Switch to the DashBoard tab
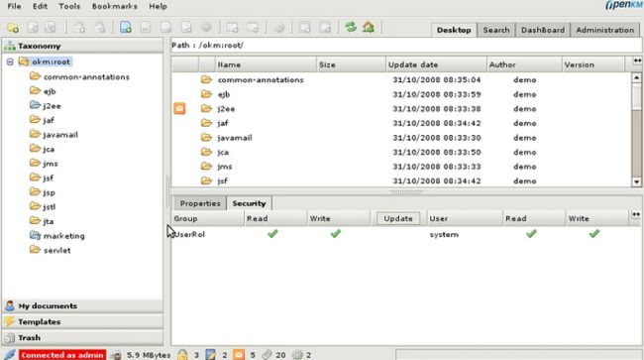Viewport: 644px width, 360px height. pyautogui.click(x=543, y=30)
